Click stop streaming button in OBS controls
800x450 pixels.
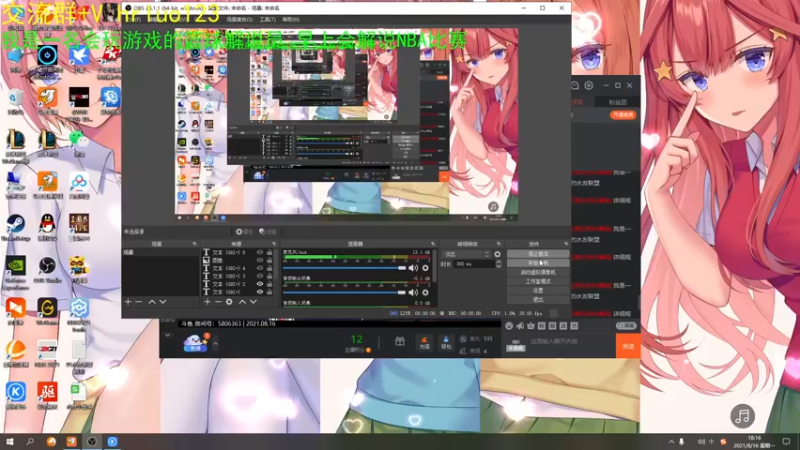click(x=538, y=254)
